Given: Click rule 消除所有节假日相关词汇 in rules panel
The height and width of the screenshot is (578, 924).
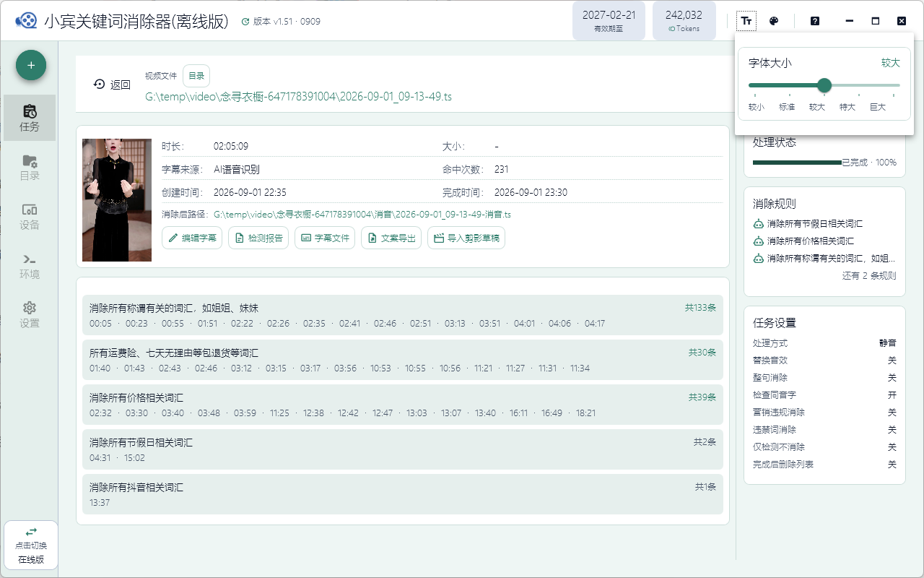Looking at the screenshot, I should coord(808,223).
